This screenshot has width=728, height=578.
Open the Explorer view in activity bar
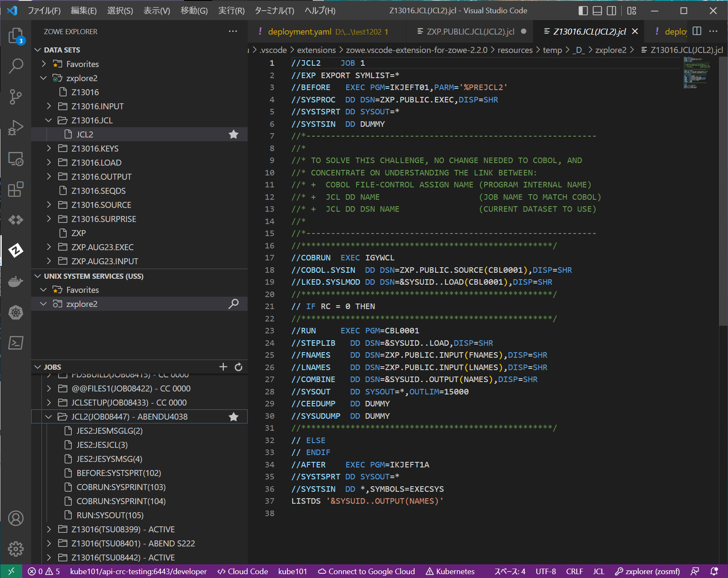coord(16,35)
